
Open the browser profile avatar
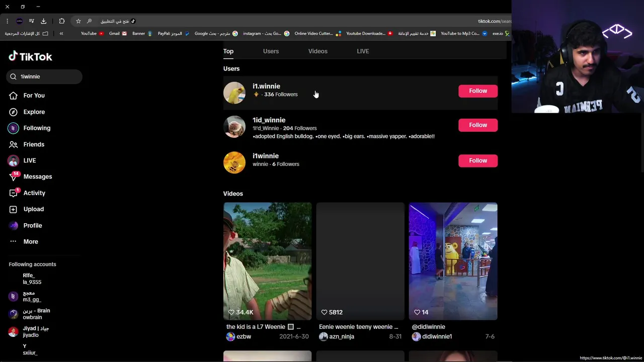(x=19, y=21)
